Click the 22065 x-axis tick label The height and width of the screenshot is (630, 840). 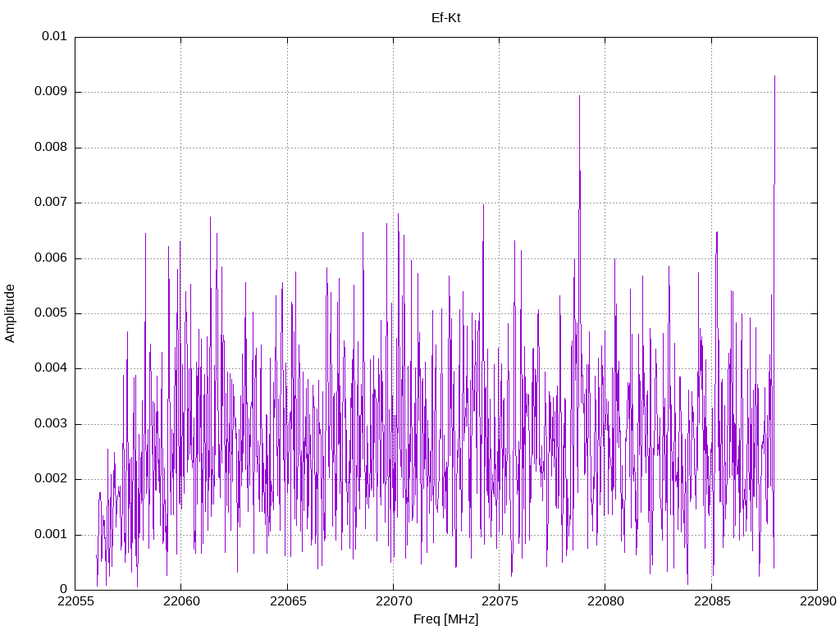click(287, 602)
